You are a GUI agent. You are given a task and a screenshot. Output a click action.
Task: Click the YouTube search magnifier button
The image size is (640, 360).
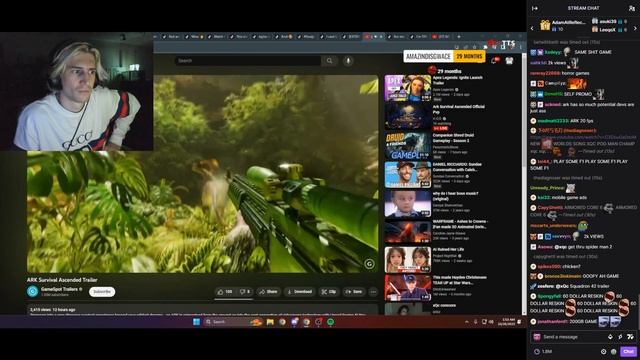point(329,61)
